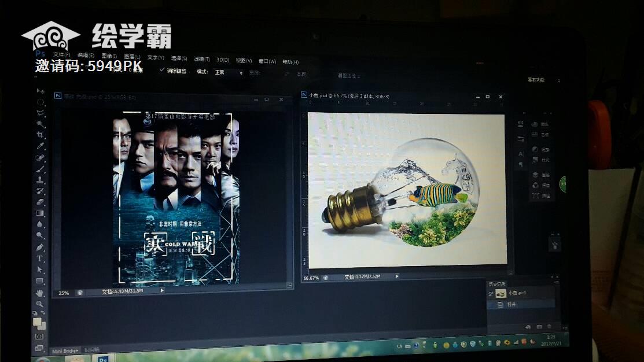Screen dimensions: 644x362
Task: Select the Eyedropper tool
Action: pos(40,146)
